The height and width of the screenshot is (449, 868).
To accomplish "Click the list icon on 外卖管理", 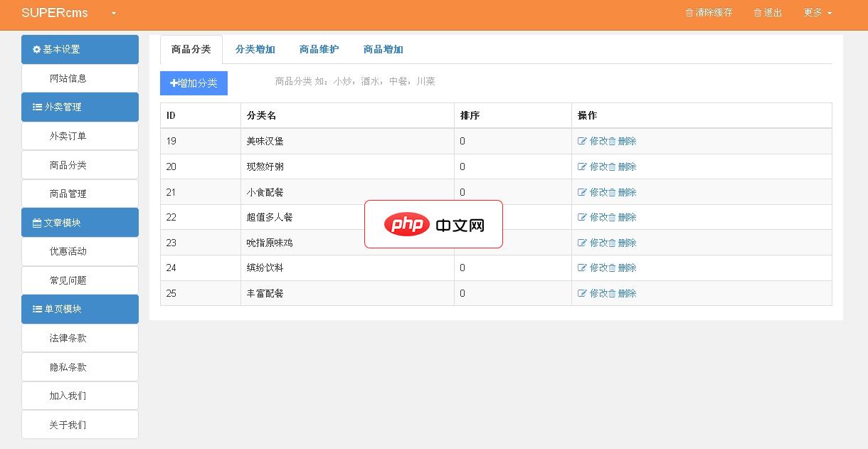I will (x=36, y=107).
